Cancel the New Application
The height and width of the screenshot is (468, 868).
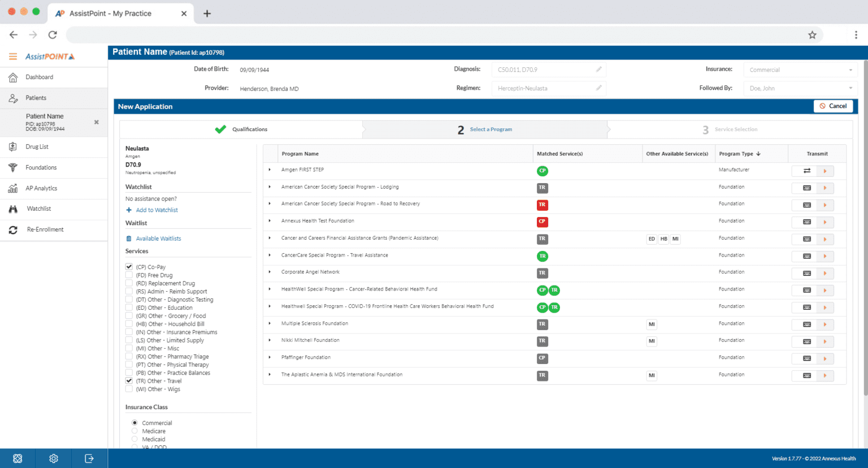pos(833,106)
